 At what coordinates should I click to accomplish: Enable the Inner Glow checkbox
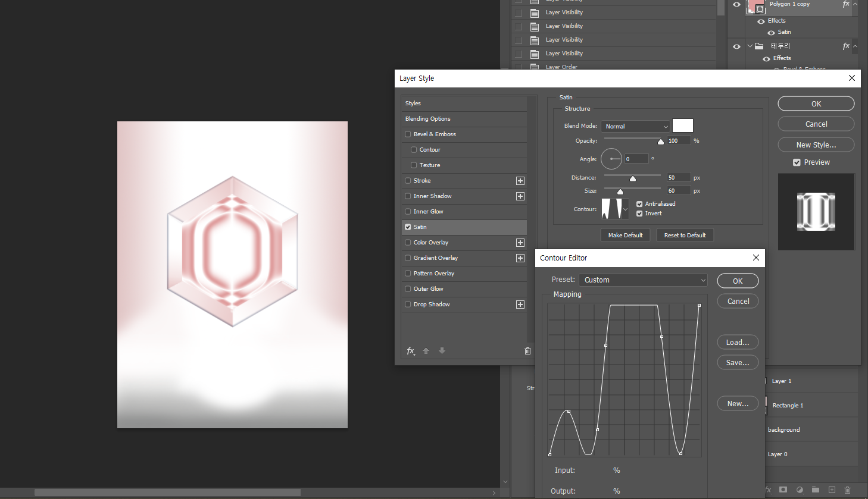408,212
